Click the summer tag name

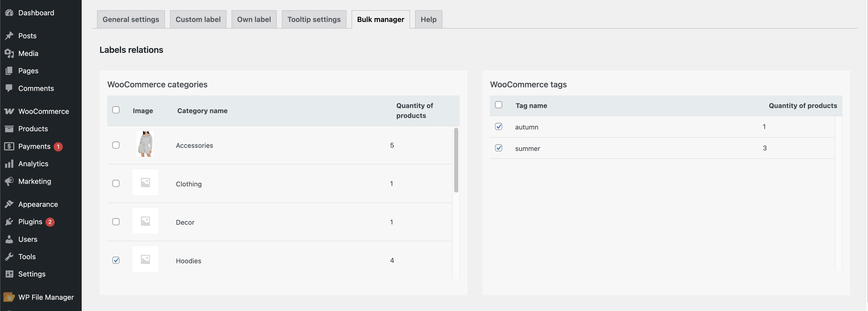(x=527, y=149)
